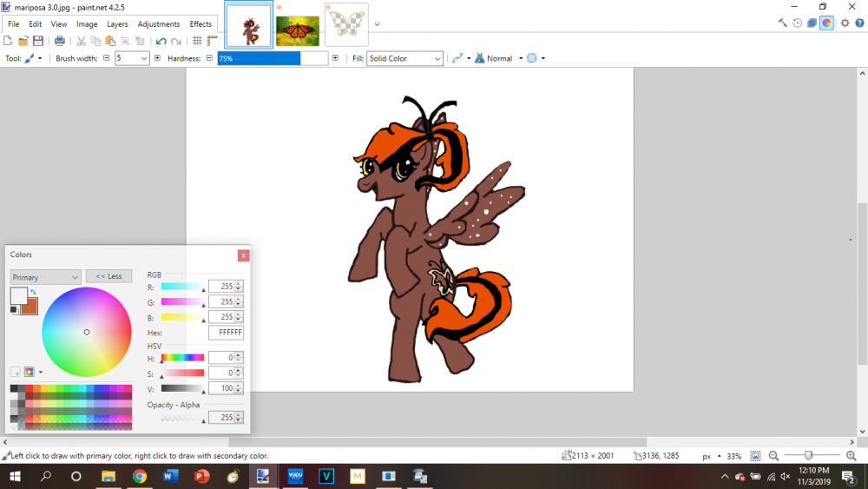Click the Fit to window icon in status bar

(x=755, y=456)
